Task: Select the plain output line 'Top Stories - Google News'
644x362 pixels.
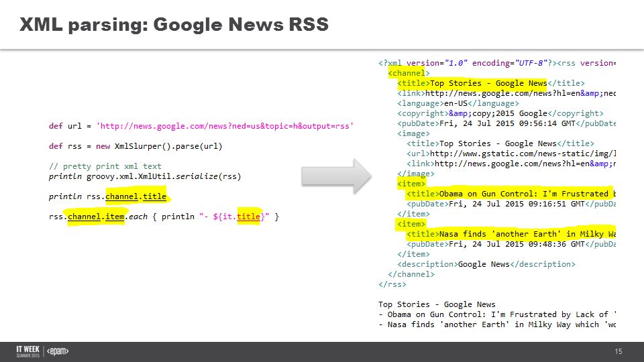Action: pos(437,304)
